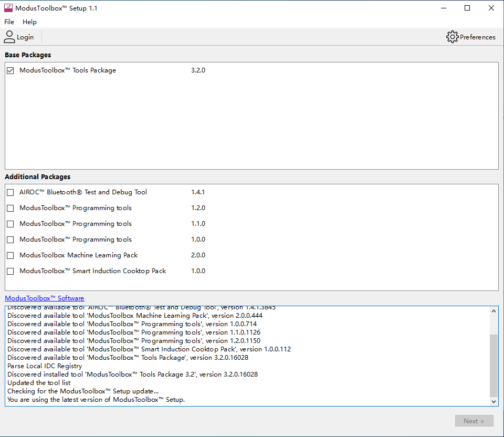
Task: Check ModusToolbox Programming tools version 1.2.0
Action: click(10, 208)
